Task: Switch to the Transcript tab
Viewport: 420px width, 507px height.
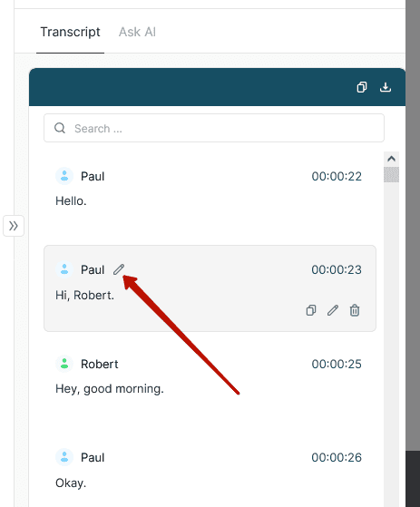Action: (70, 32)
